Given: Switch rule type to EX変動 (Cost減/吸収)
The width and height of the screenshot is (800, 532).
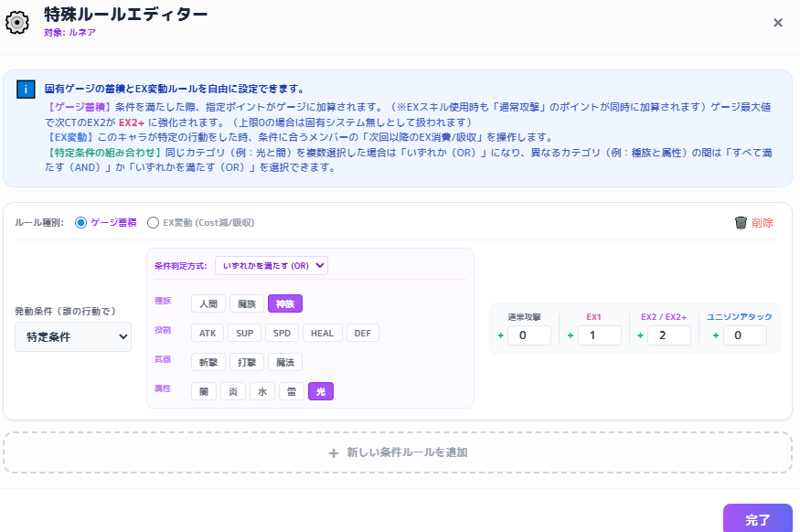Looking at the screenshot, I should point(154,221).
